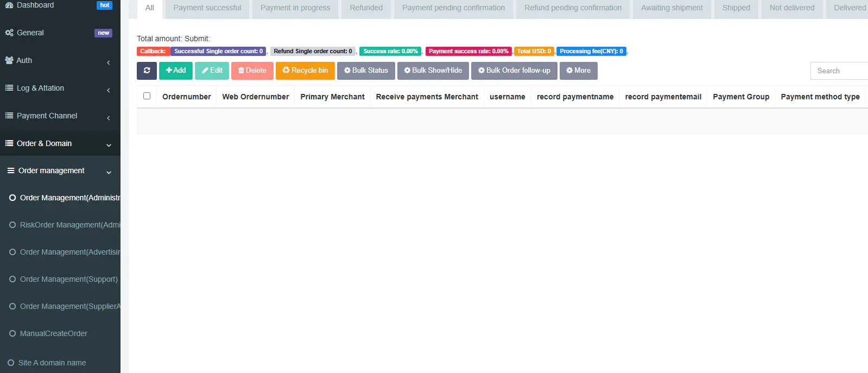Click the circle icon beside Order Management(Support)

click(12, 279)
